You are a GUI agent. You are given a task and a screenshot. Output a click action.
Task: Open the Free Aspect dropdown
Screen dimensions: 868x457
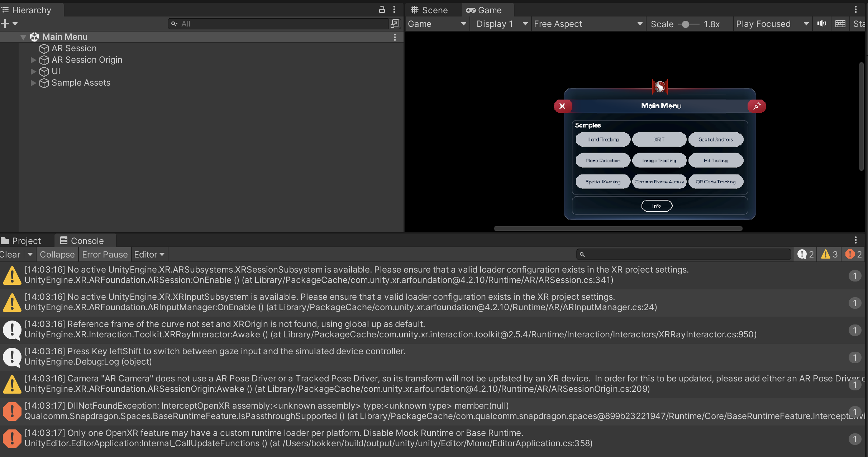pos(588,24)
